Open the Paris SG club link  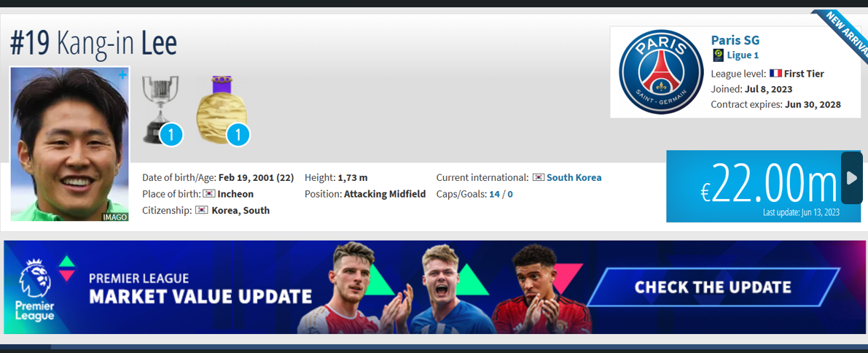point(735,40)
